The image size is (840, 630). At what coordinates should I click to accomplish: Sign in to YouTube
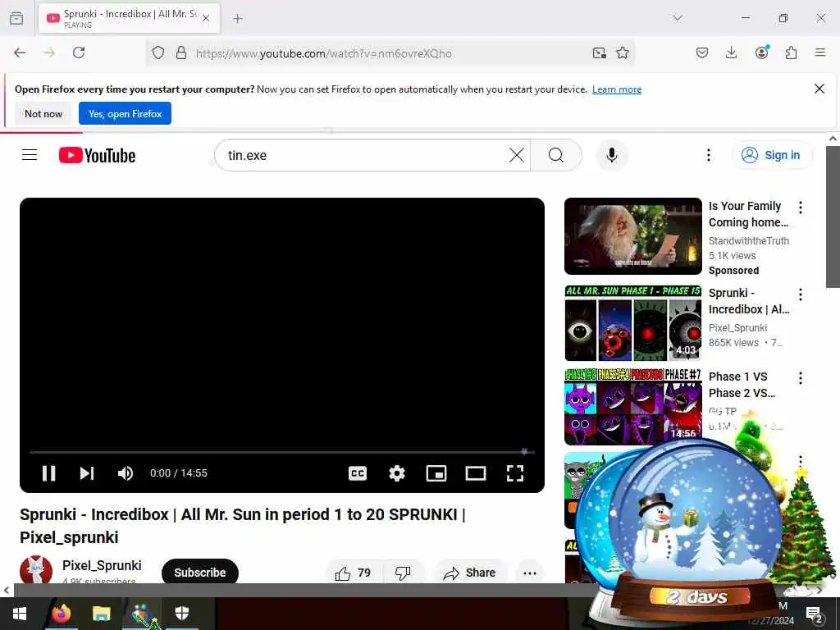tap(772, 155)
